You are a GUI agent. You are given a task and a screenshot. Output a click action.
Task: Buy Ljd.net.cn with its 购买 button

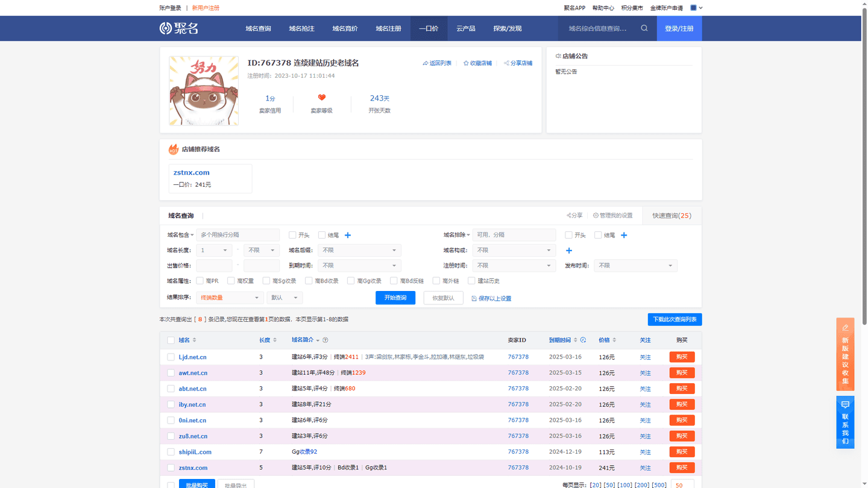[x=682, y=357]
